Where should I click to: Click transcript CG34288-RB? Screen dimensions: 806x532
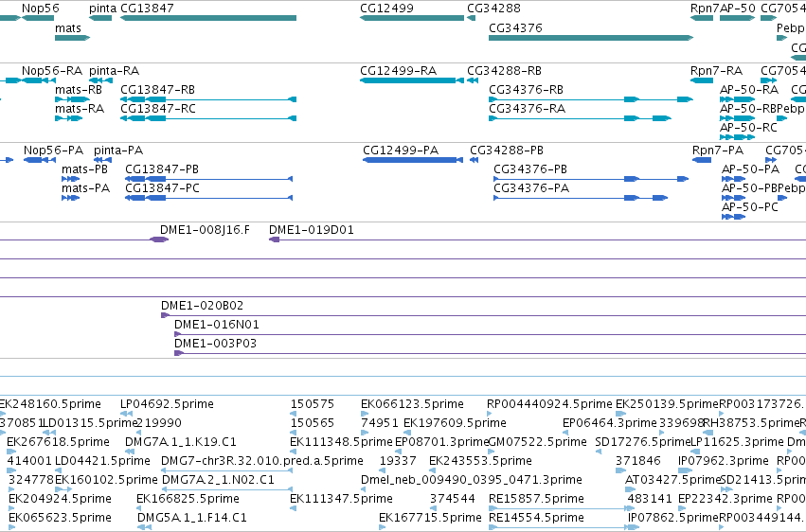tap(473, 80)
